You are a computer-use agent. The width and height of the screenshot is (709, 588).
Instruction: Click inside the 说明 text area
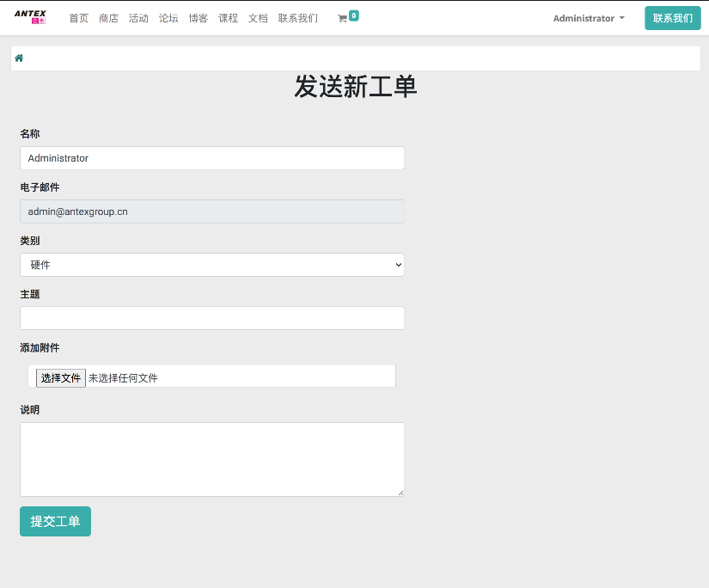point(211,459)
